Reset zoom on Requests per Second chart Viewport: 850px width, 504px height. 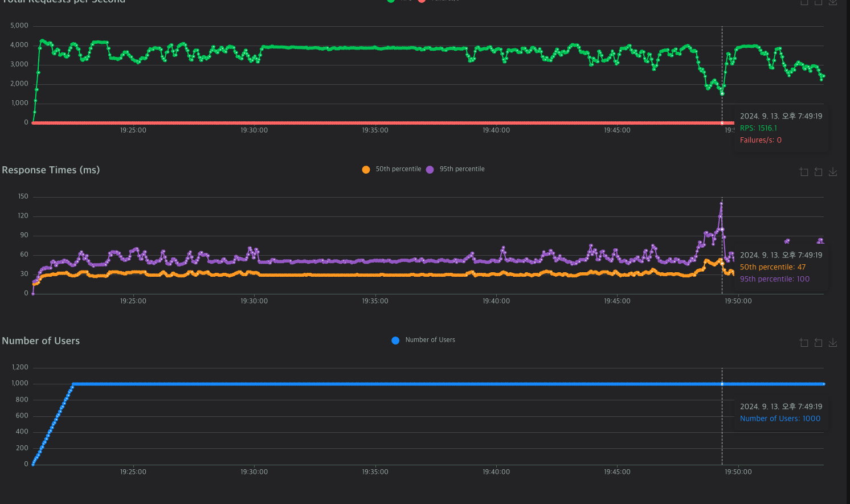tap(818, 2)
